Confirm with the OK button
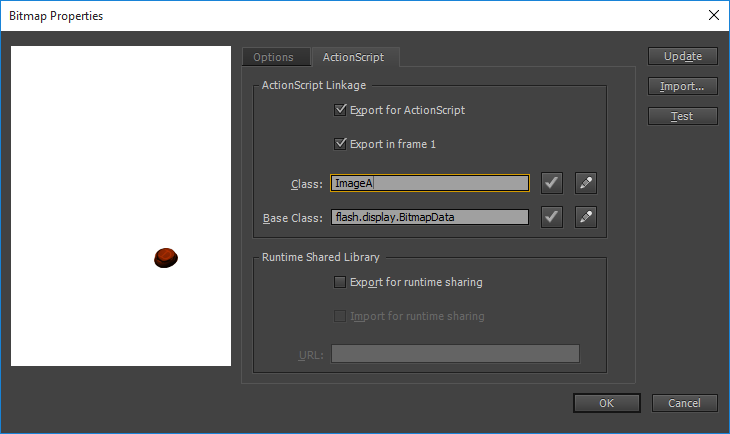 click(x=607, y=403)
